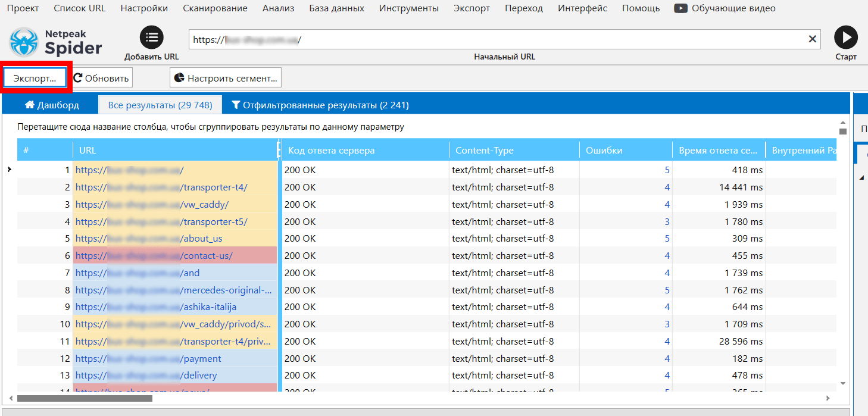Open the /and URL link
Screen dimensions: 868x416
click(x=138, y=273)
